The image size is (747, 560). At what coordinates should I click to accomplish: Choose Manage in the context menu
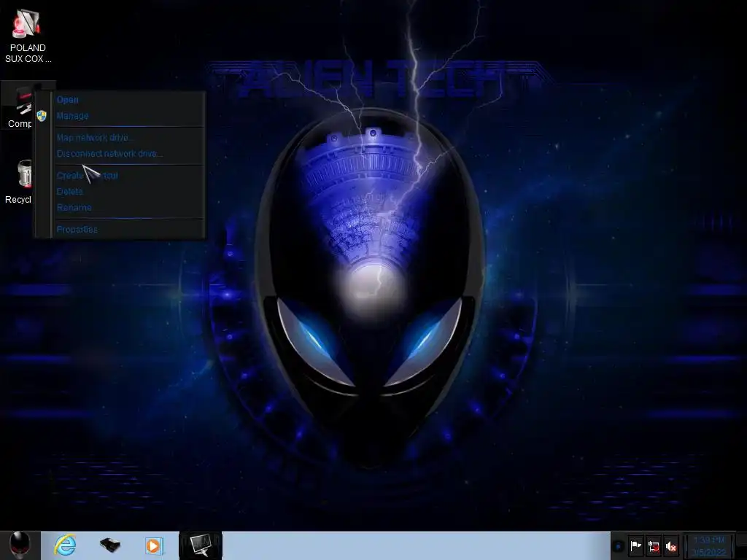pyautogui.click(x=128, y=116)
